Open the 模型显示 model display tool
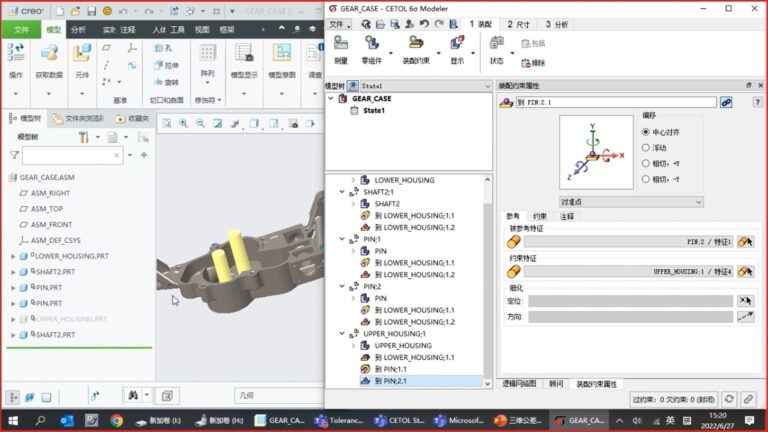768x432 pixels. [244, 61]
